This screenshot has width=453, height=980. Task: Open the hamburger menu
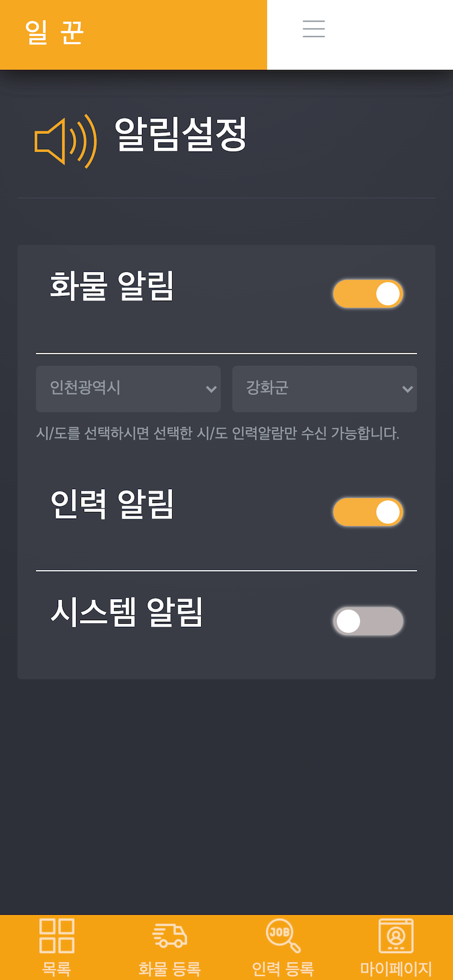(x=313, y=29)
